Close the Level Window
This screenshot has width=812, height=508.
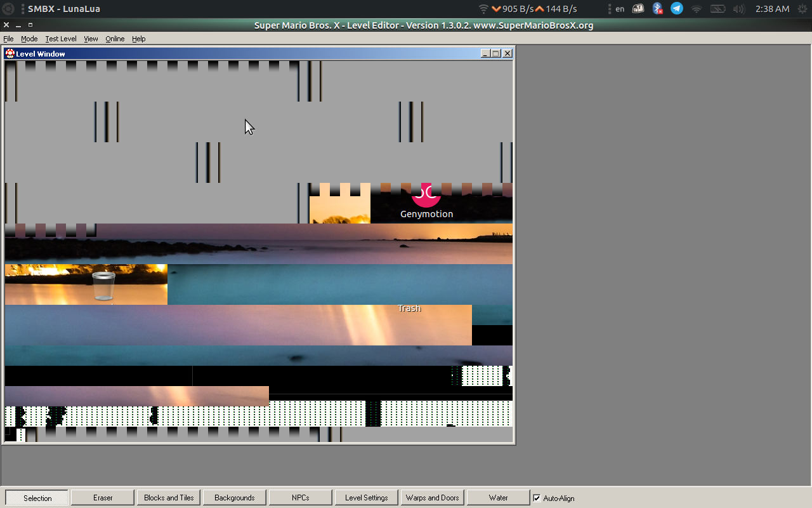507,54
